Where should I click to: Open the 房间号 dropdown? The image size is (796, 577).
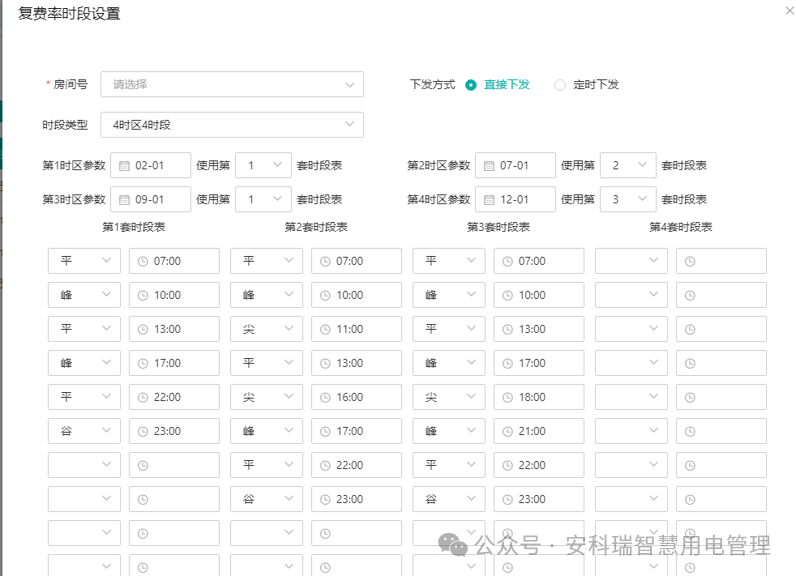click(232, 84)
